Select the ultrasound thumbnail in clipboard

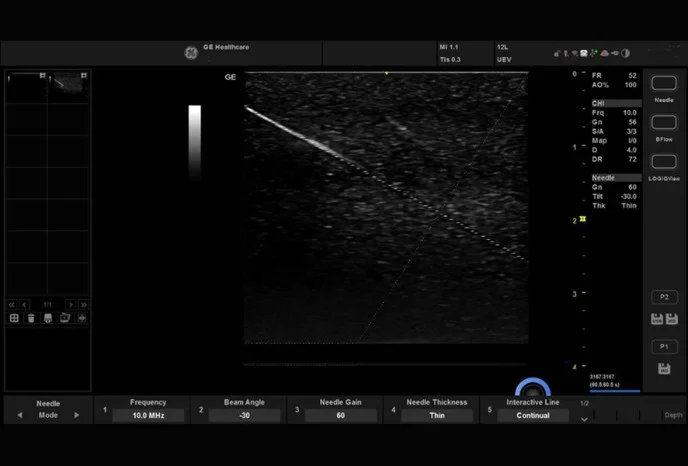click(69, 84)
